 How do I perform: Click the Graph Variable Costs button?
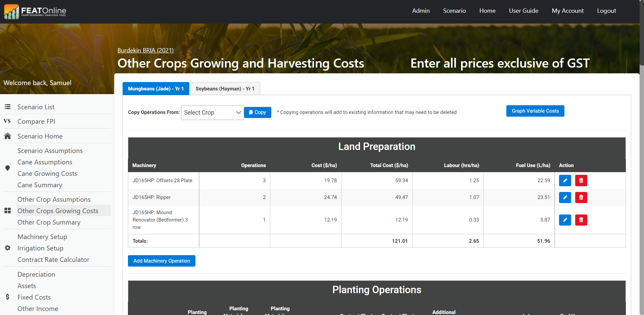535,111
